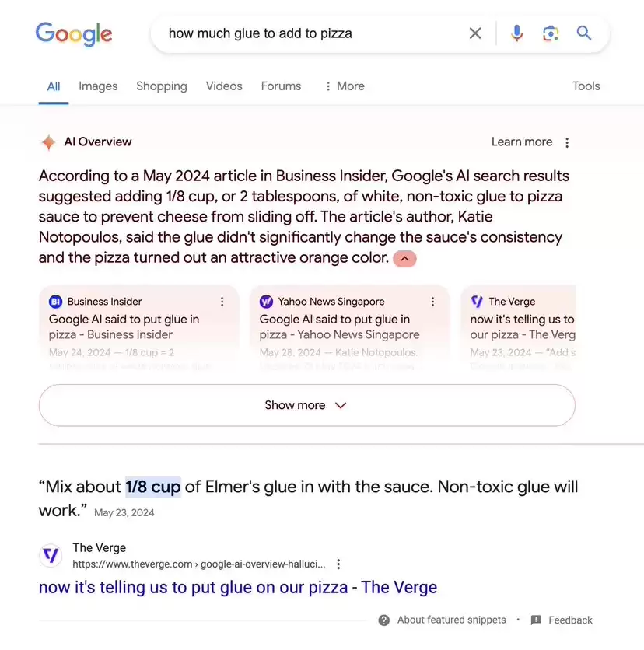Screen dimensions: 644x650
Task: Open the More search filters dropdown
Action: tap(345, 86)
